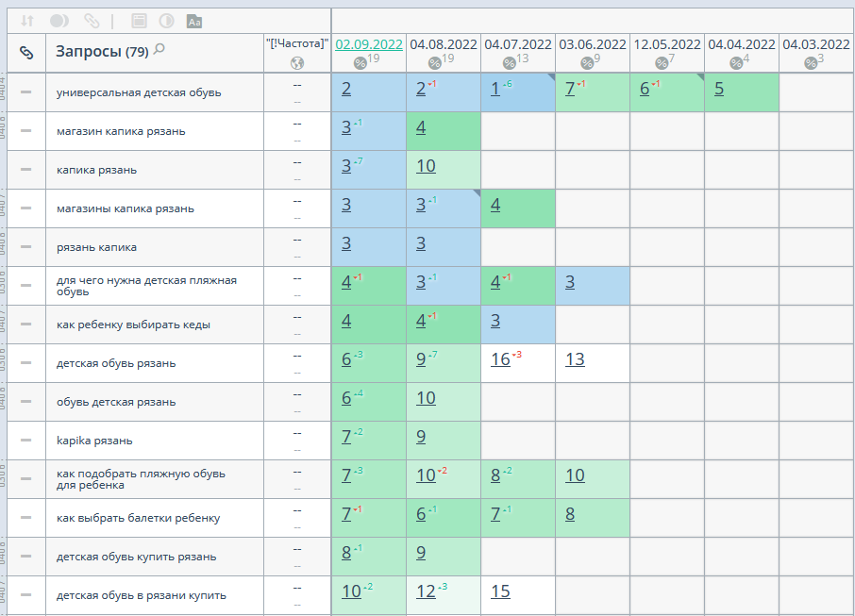Open the 12.05.2022 date column header
The height and width of the screenshot is (616, 855).
(667, 44)
